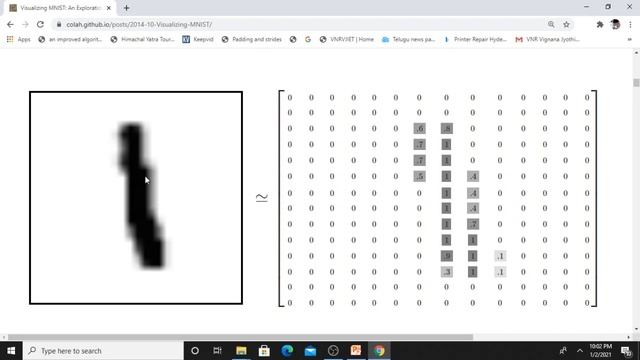640x360 pixels.
Task: Click the 'Type here to search' box
Action: 104,351
